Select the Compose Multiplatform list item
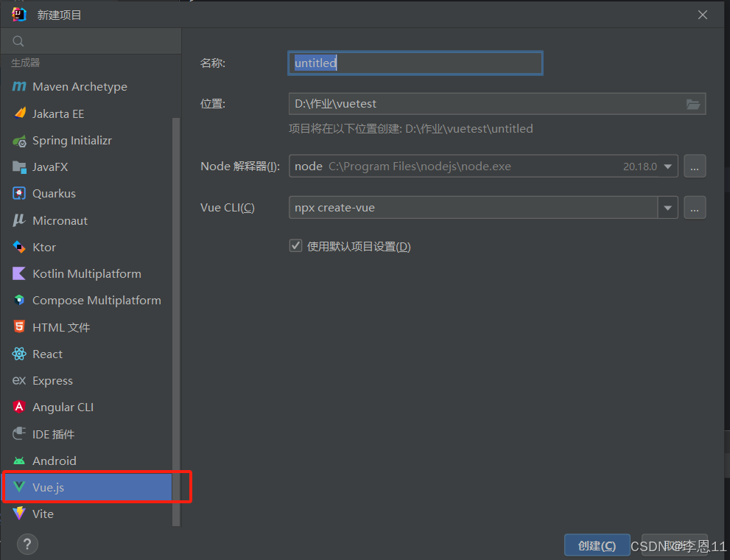The height and width of the screenshot is (560, 730). (x=87, y=300)
